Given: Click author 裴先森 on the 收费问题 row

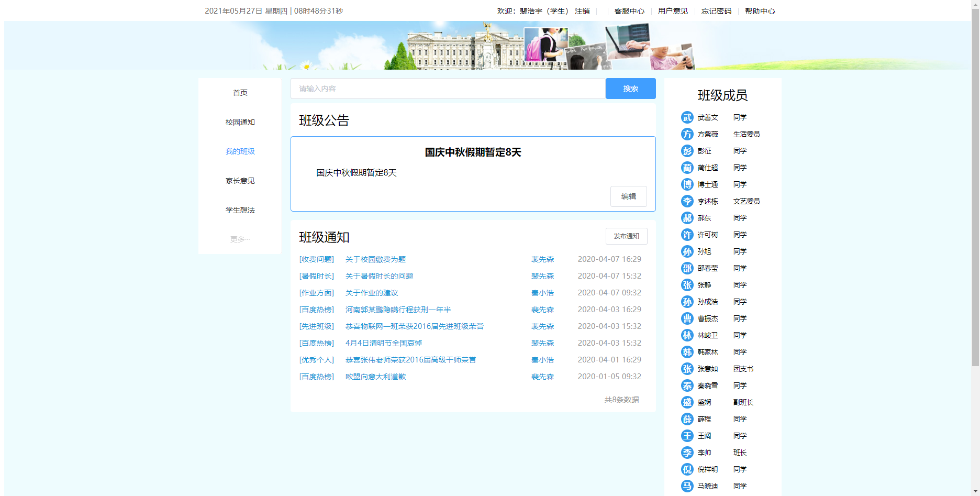Looking at the screenshot, I should (542, 259).
